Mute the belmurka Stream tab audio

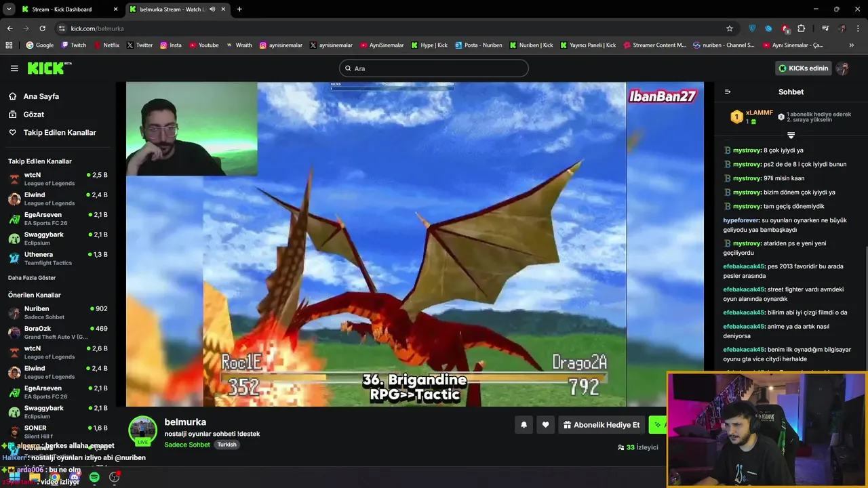click(212, 9)
